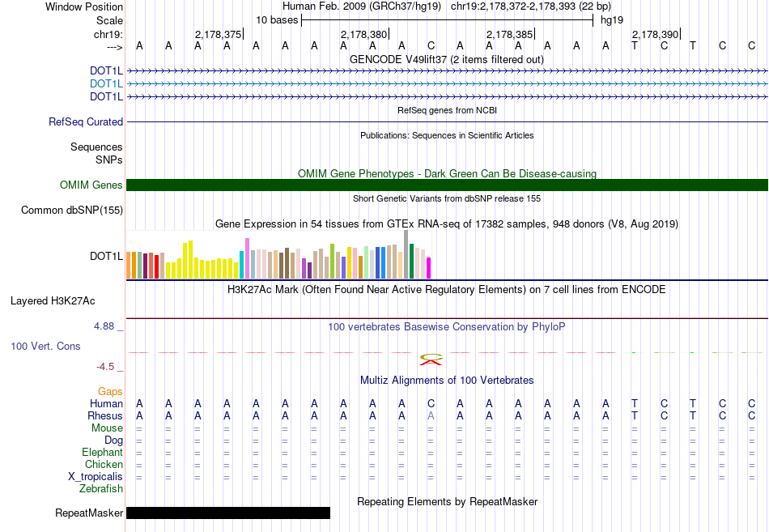Select the Scale track label

[109, 20]
